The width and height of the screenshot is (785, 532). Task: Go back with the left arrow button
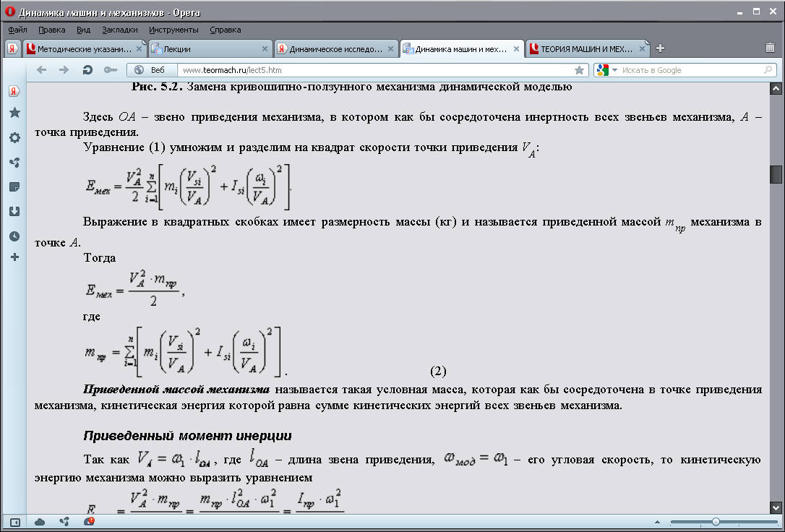pos(41,70)
